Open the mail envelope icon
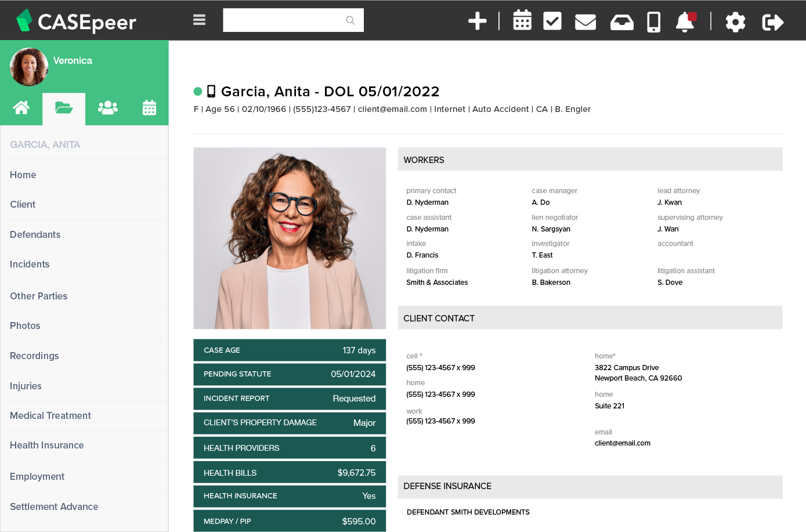 585,21
